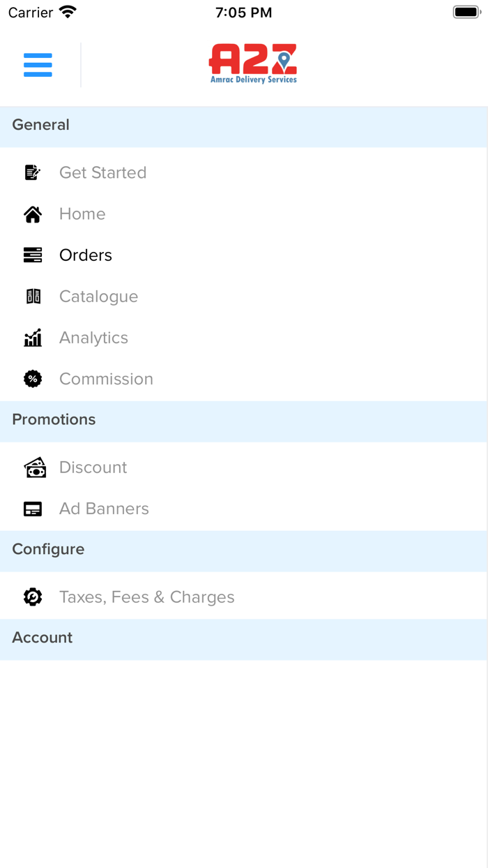Click the Catalogue icon

[x=33, y=296]
